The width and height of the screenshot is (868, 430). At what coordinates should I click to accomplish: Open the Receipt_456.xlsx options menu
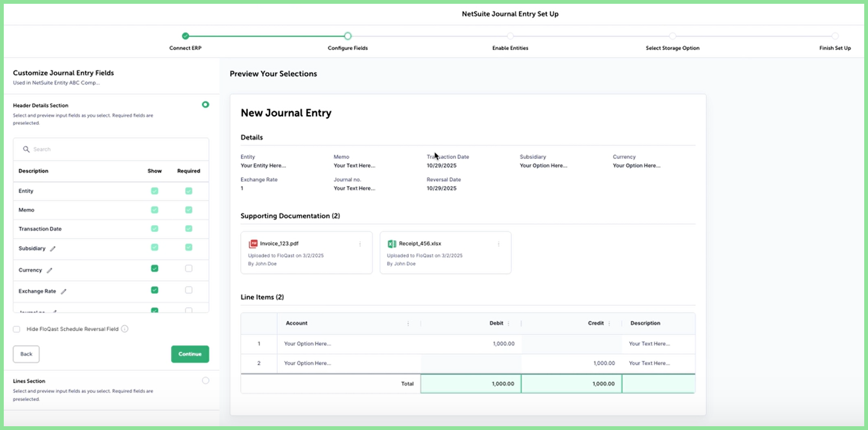(498, 244)
